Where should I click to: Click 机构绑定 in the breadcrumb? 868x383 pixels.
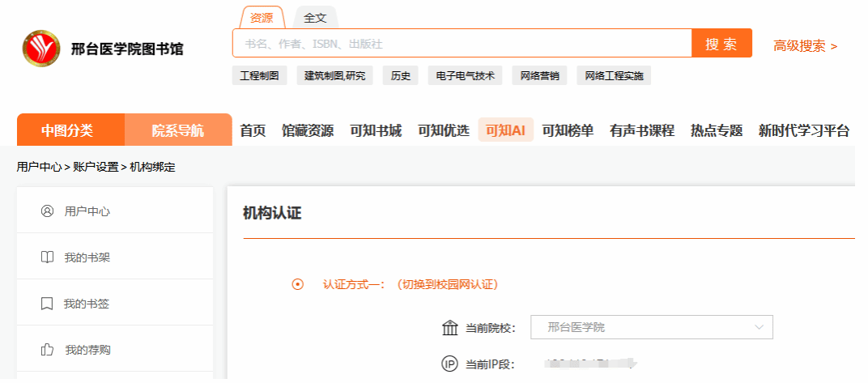(x=153, y=167)
